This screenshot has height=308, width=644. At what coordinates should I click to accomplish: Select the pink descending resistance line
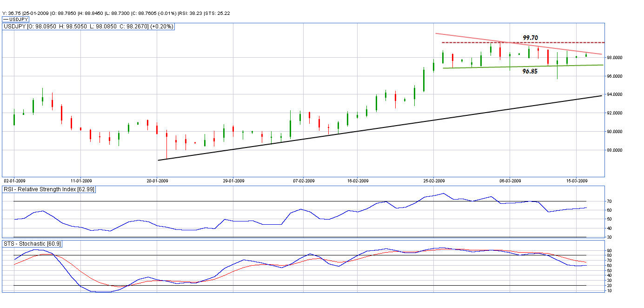coord(518,44)
